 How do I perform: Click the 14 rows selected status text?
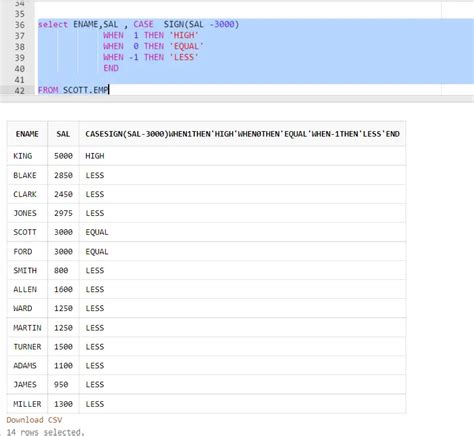[x=45, y=432]
